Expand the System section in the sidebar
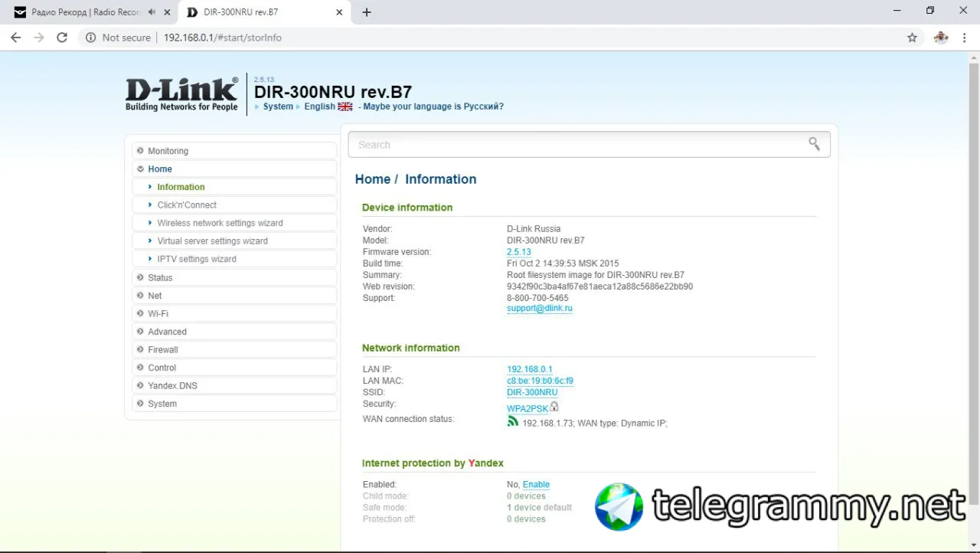Image resolution: width=980 pixels, height=553 pixels. coord(234,404)
